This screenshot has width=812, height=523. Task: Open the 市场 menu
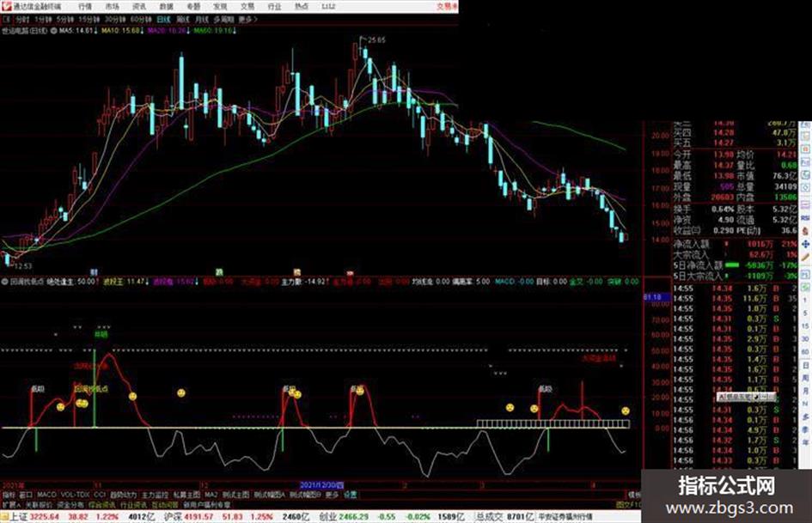[113, 6]
